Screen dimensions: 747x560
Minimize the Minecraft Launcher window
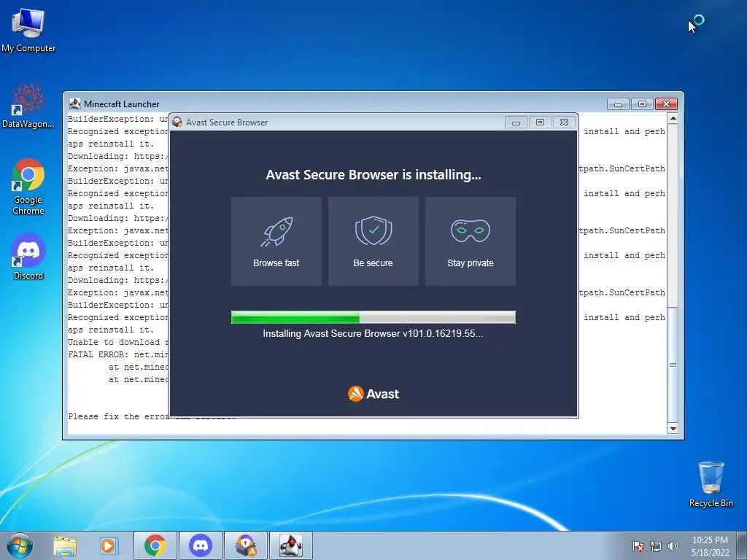(618, 104)
